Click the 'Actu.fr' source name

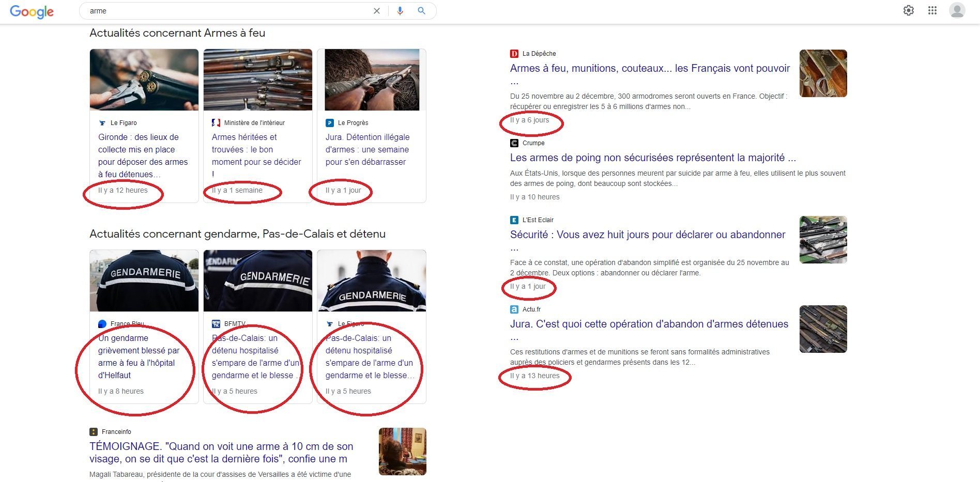531,309
